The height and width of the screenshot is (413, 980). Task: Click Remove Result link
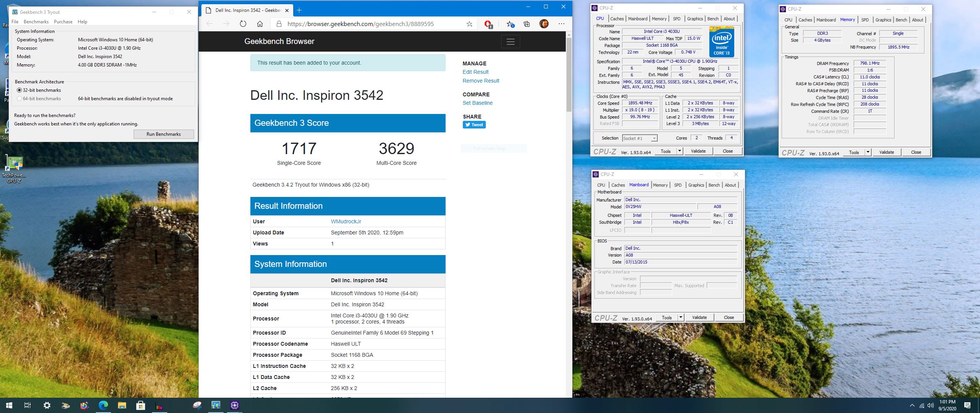tap(481, 81)
